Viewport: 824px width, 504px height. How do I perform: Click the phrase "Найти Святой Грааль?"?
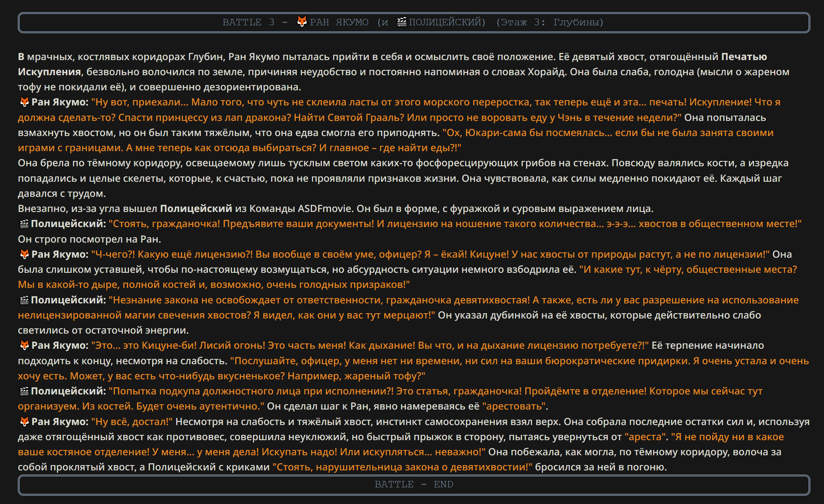[x=349, y=117]
